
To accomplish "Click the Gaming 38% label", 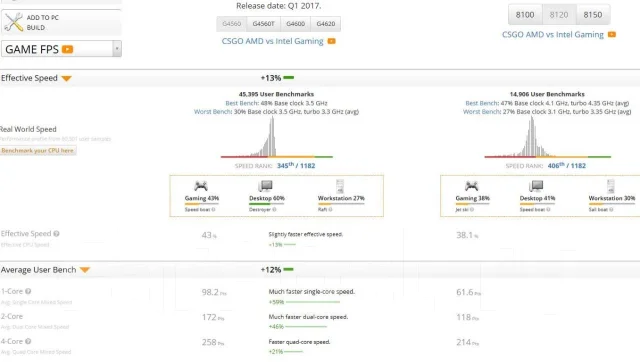I will tap(473, 198).
